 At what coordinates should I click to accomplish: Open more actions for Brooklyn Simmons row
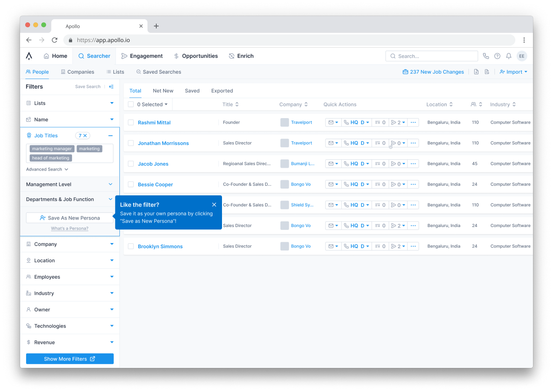(413, 246)
